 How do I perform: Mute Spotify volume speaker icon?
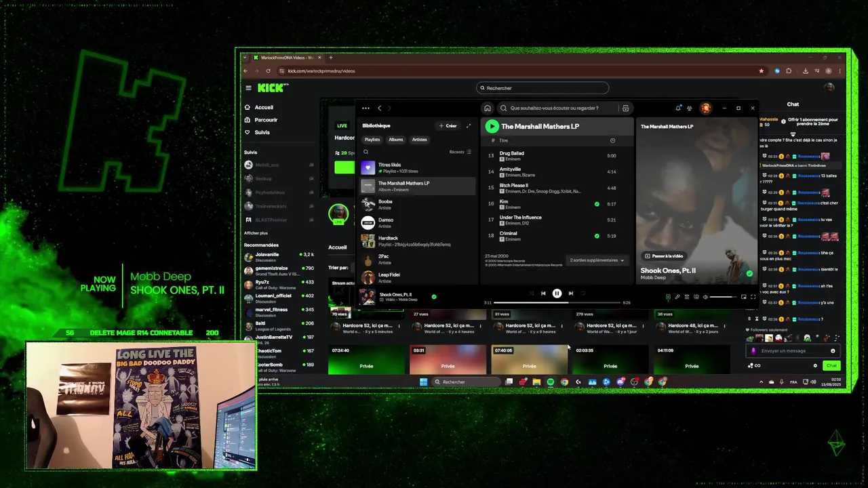pyautogui.click(x=705, y=297)
